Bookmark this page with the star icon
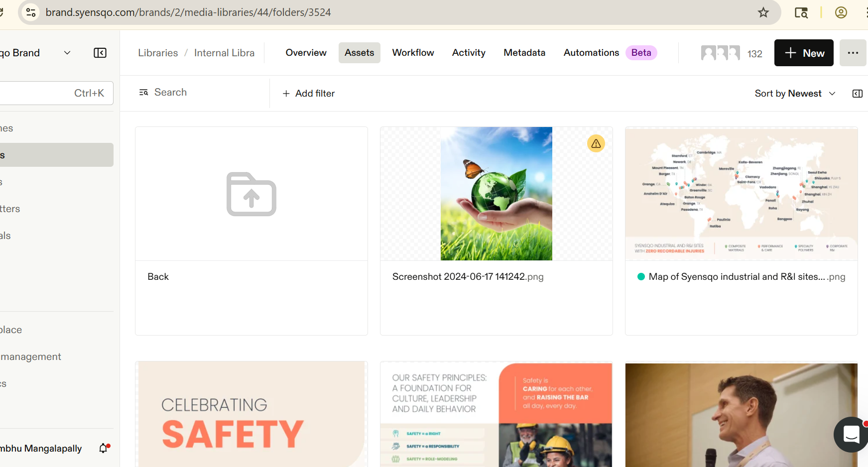868x467 pixels. point(763,12)
